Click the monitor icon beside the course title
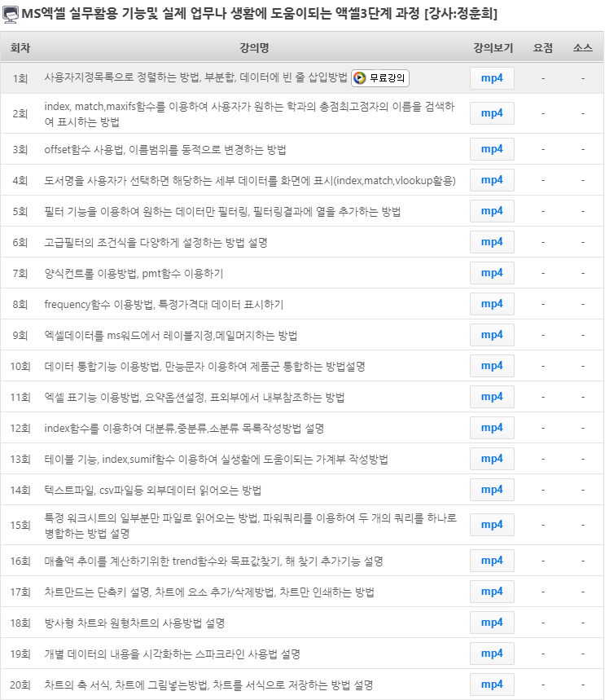 [11, 15]
